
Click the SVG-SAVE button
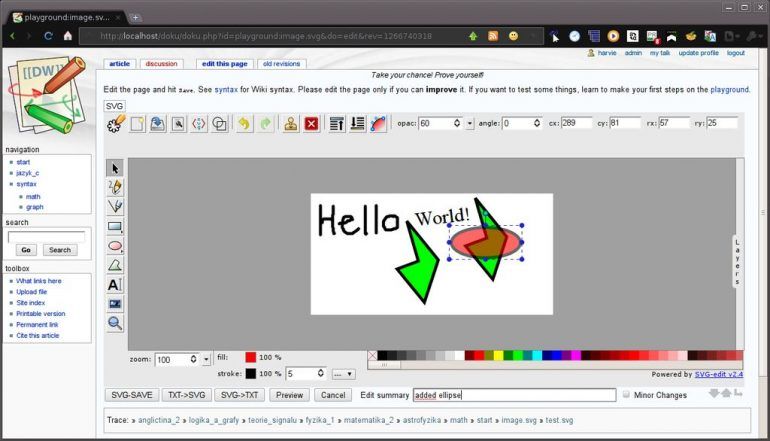132,395
